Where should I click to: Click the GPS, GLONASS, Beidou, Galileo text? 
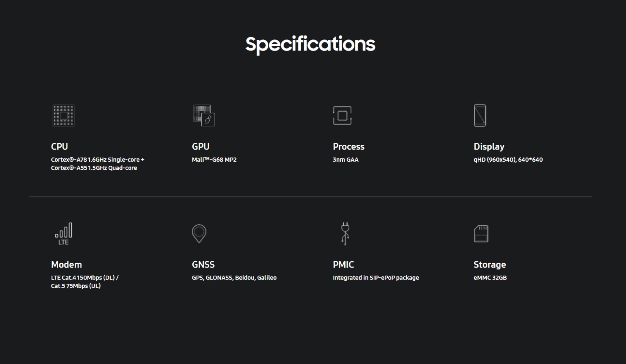pyautogui.click(x=234, y=278)
